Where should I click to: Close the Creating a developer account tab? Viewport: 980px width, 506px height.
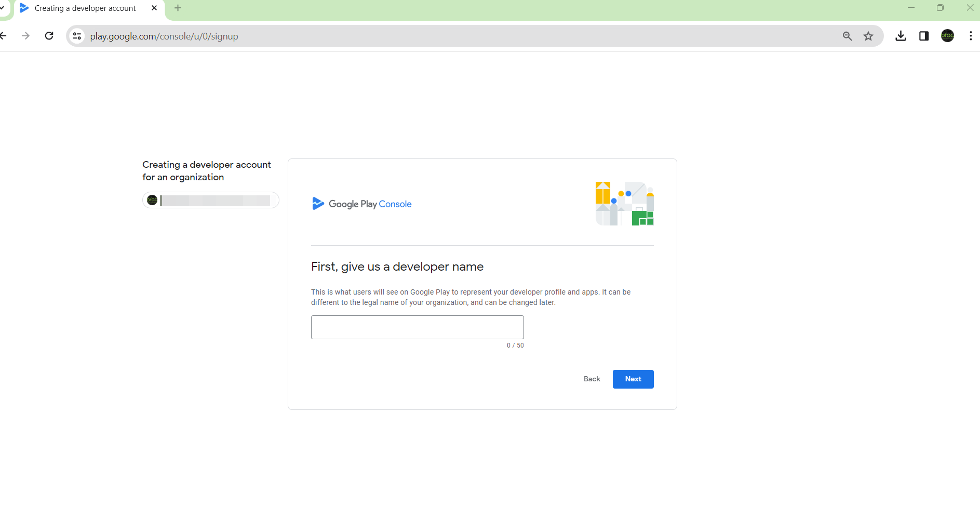(154, 8)
